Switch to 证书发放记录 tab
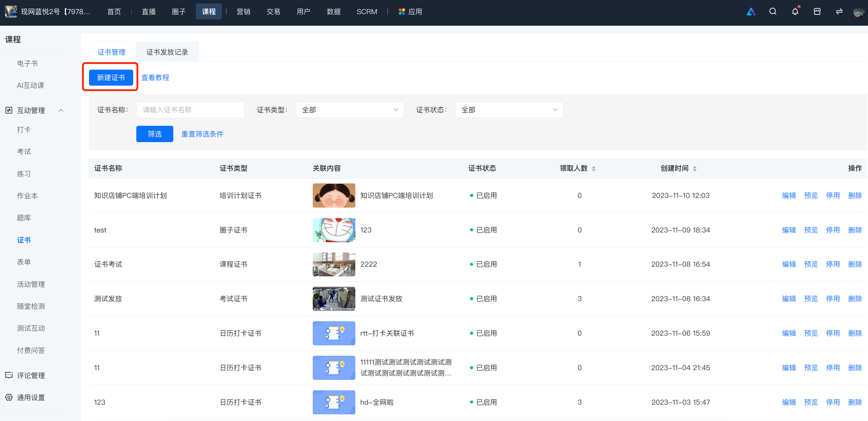The image size is (868, 421). tap(167, 52)
